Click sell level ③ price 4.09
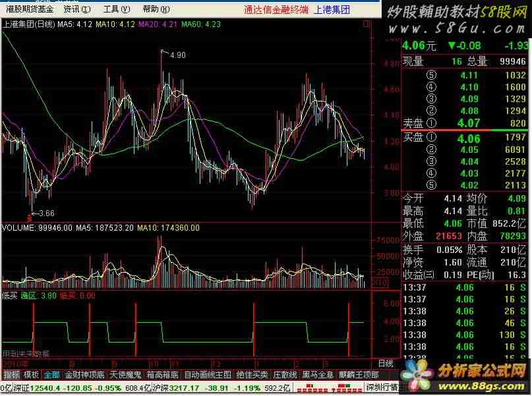 469,99
